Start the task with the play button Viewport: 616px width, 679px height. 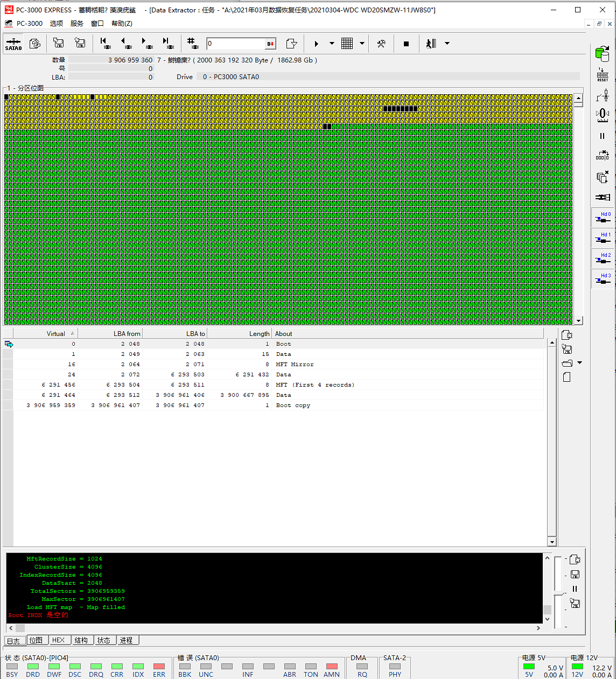[x=317, y=44]
